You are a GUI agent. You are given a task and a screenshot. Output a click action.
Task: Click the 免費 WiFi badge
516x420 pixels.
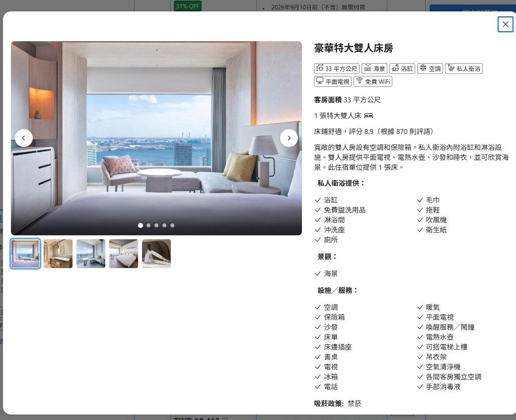[373, 81]
